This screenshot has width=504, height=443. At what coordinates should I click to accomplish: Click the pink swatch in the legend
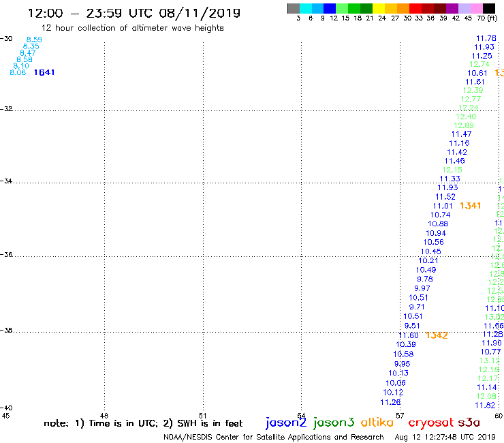(477, 8)
